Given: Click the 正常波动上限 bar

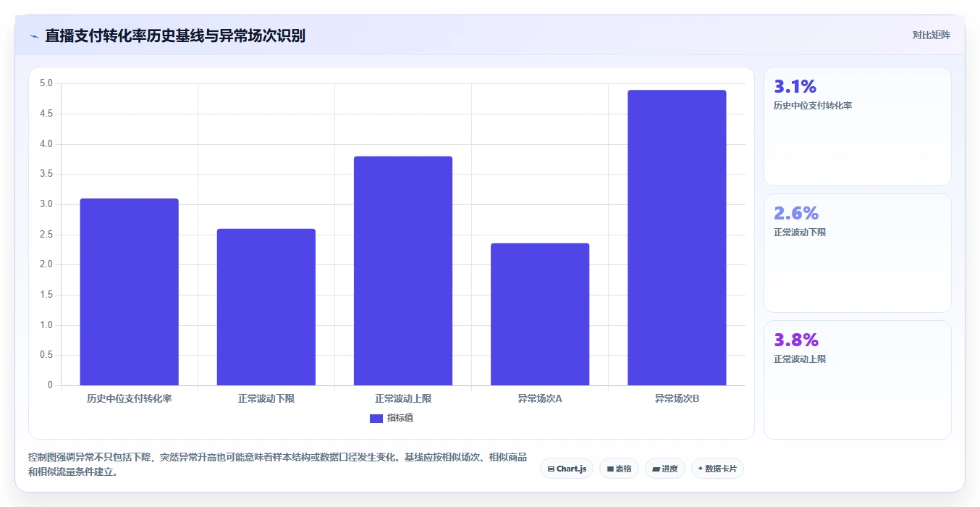Looking at the screenshot, I should [403, 271].
